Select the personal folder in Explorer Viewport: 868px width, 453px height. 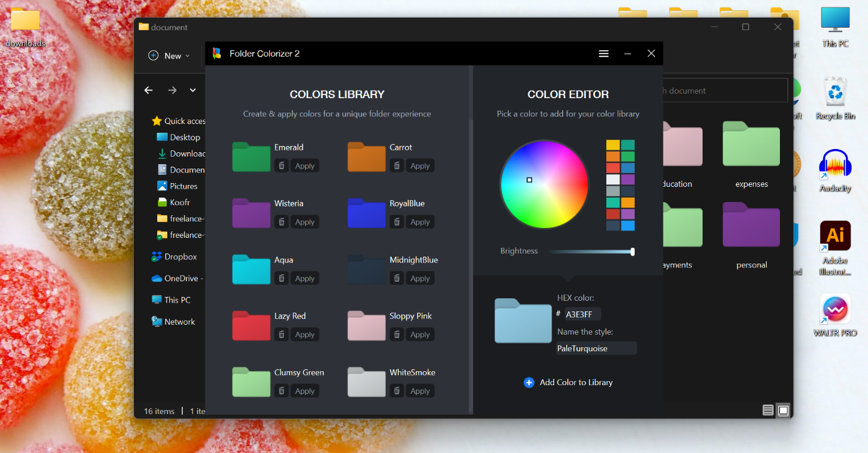click(752, 235)
